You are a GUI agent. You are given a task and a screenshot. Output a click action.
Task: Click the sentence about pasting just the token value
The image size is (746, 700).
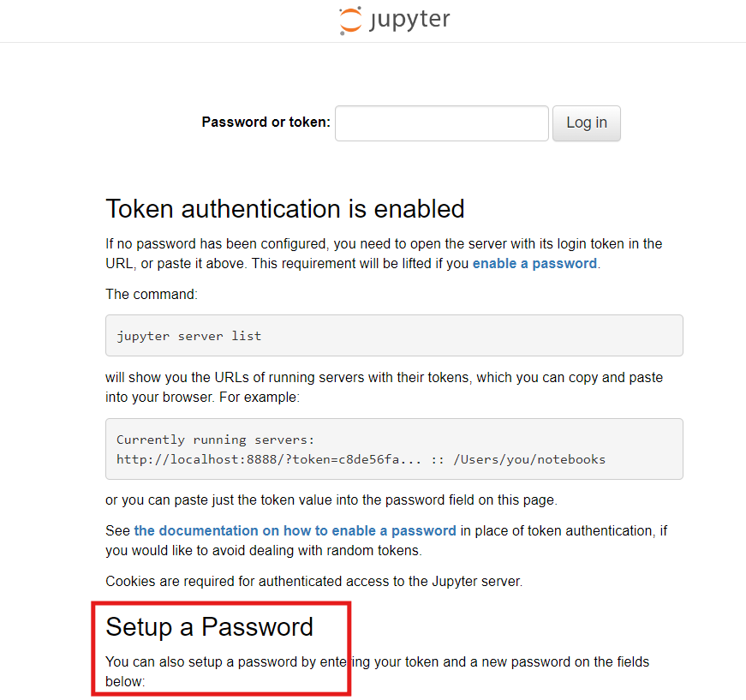[x=331, y=500]
